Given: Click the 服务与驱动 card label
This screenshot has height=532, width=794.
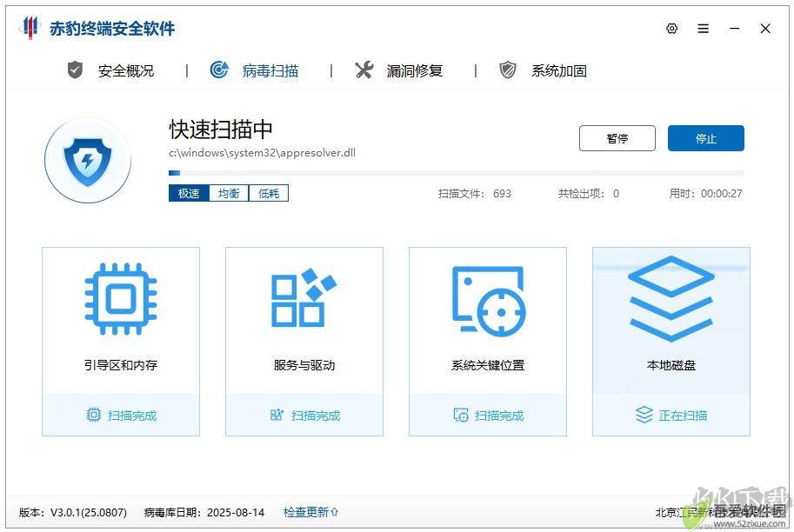Looking at the screenshot, I should 304,365.
